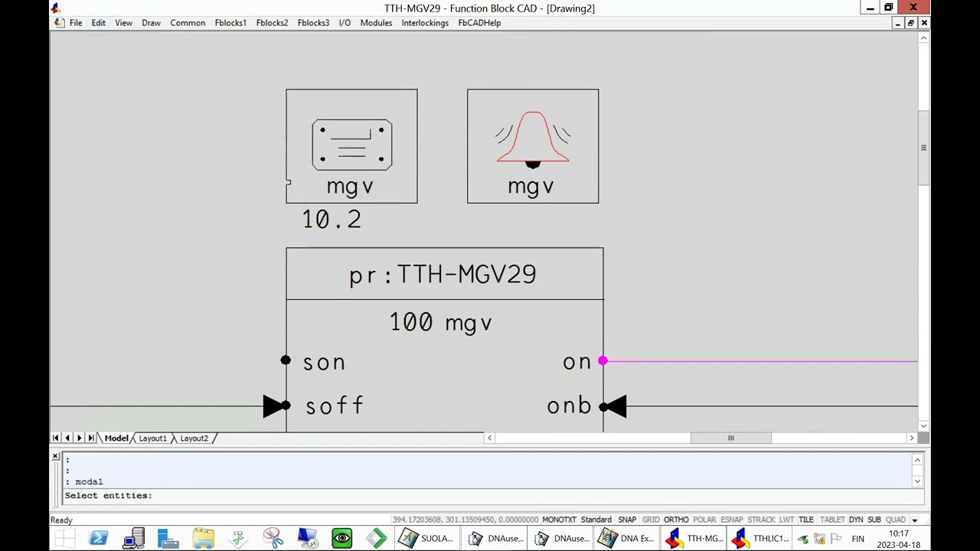Open the Draw menu

pyautogui.click(x=151, y=23)
